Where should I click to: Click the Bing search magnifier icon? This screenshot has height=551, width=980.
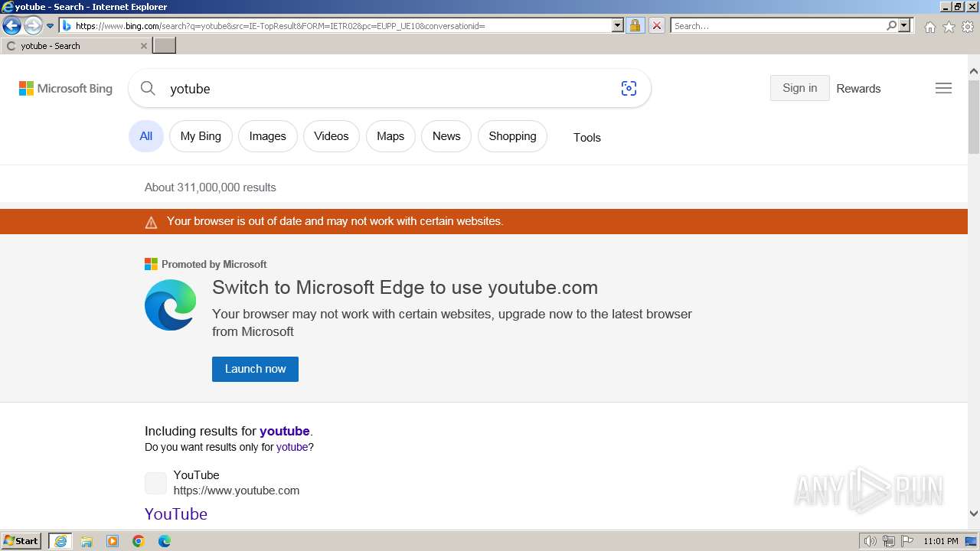148,89
